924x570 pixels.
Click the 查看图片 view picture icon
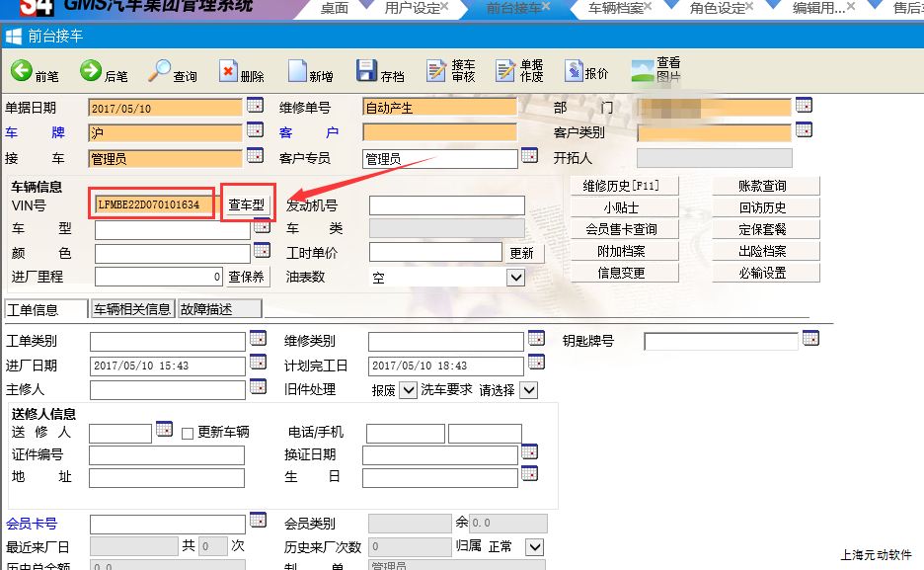click(x=643, y=71)
